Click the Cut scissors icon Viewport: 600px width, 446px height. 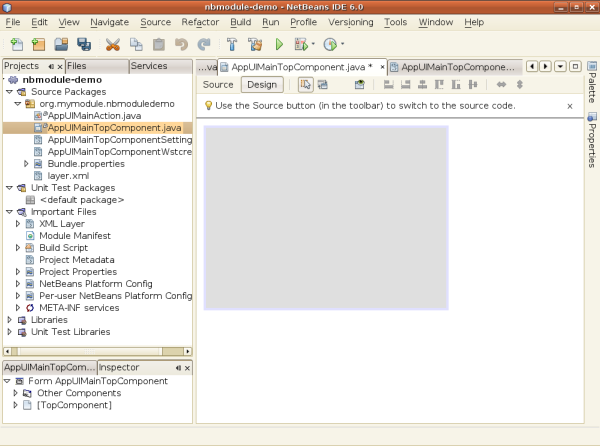[112, 44]
